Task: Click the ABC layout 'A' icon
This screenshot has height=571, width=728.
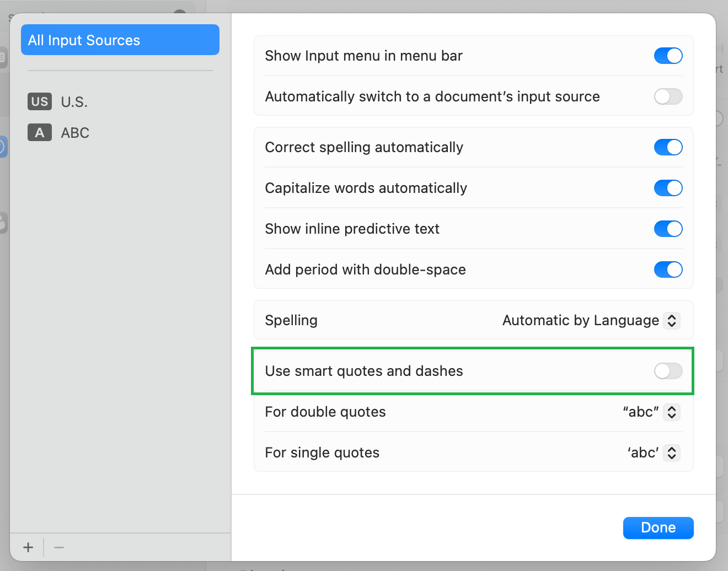Action: [40, 132]
